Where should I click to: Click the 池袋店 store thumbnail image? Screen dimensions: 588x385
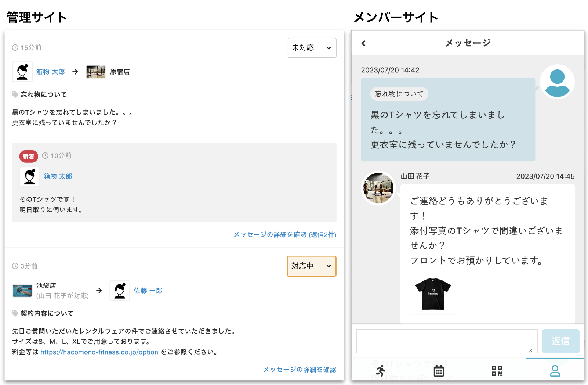[22, 291]
